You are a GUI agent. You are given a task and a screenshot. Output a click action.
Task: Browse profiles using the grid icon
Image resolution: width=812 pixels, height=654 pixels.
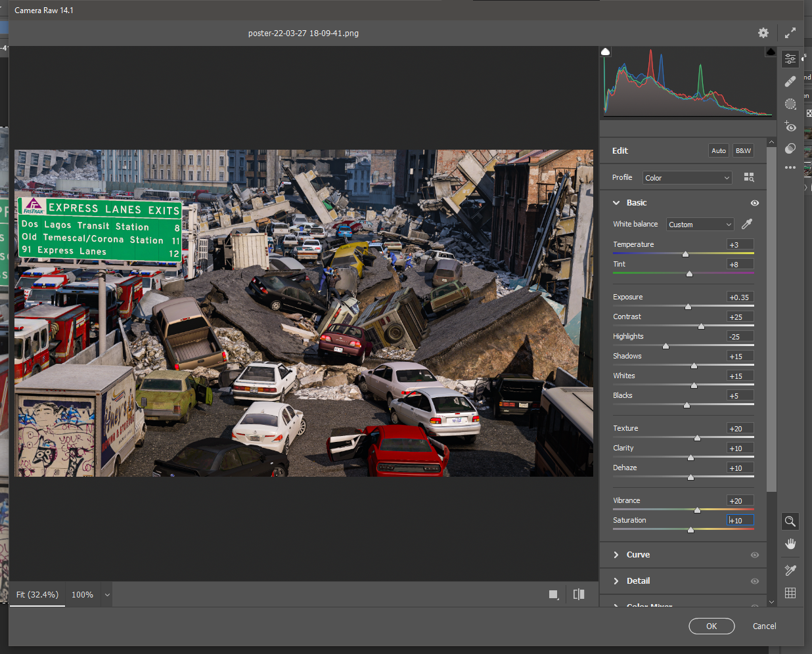click(x=749, y=177)
